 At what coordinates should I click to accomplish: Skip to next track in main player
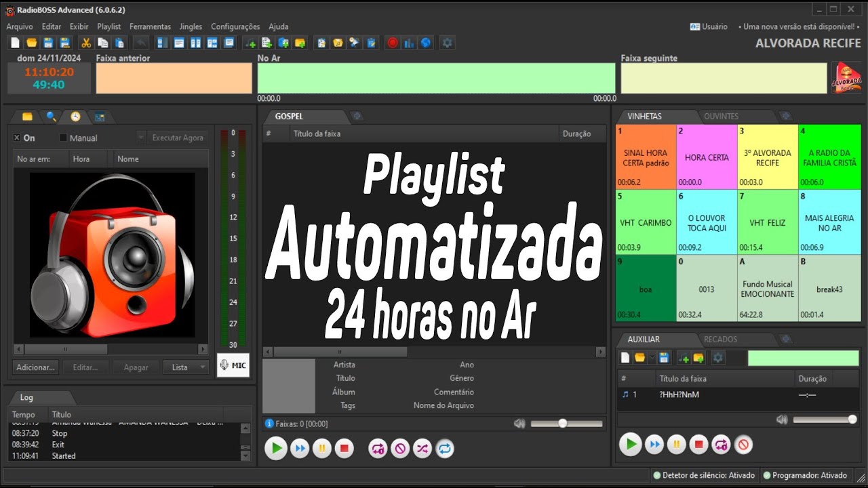pyautogui.click(x=299, y=448)
